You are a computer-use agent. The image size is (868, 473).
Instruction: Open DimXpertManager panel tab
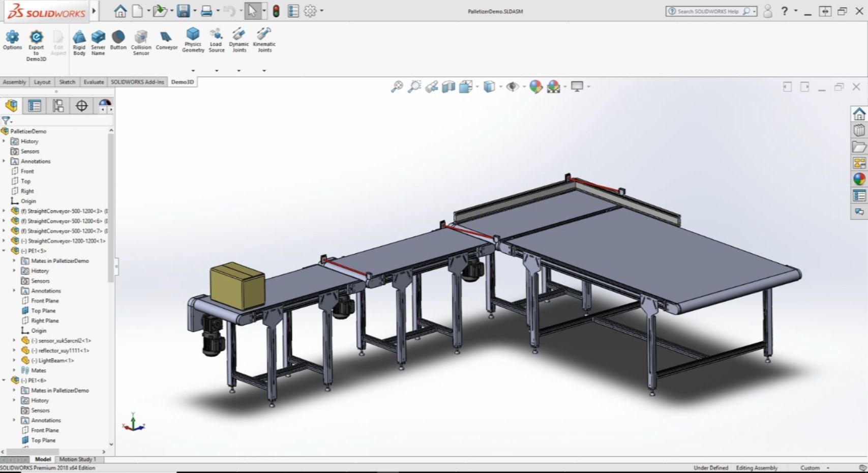pyautogui.click(x=81, y=105)
